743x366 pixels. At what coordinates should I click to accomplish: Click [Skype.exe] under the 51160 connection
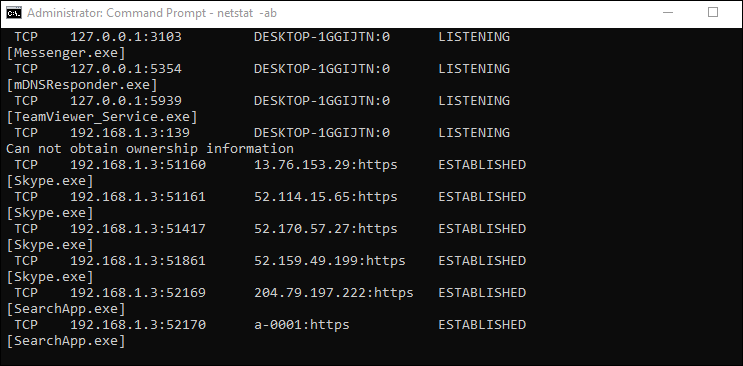[x=50, y=181]
